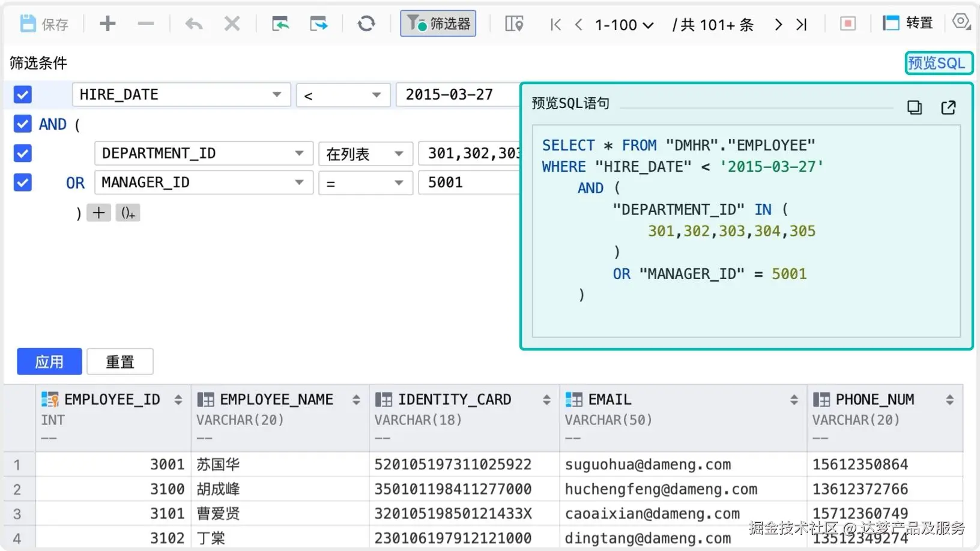980x551 pixels.
Task: Uncheck the HIRE_DATE condition checkbox
Action: click(23, 95)
